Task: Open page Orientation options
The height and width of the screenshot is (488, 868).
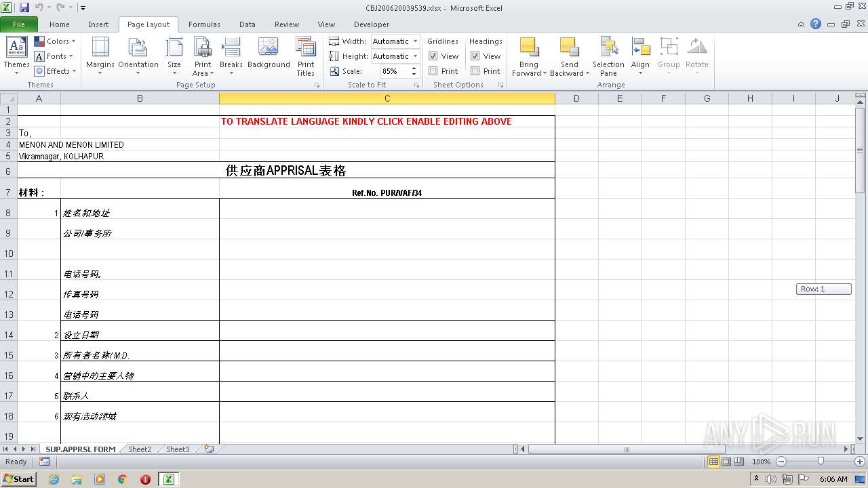Action: [138, 56]
